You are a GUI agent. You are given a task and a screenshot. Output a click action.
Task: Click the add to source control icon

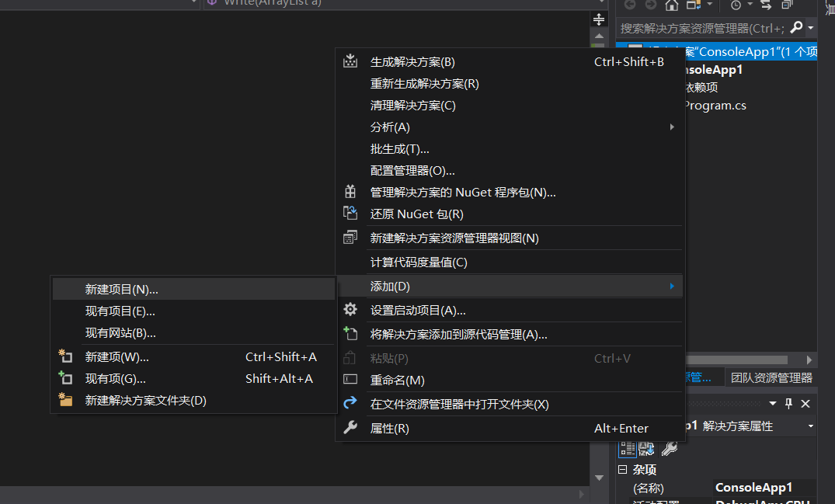point(350,334)
